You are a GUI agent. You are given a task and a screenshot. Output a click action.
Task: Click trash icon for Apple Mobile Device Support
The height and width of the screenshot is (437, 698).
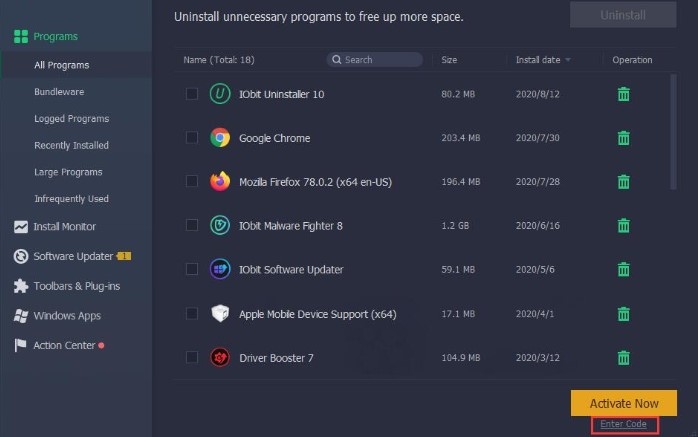click(x=624, y=314)
